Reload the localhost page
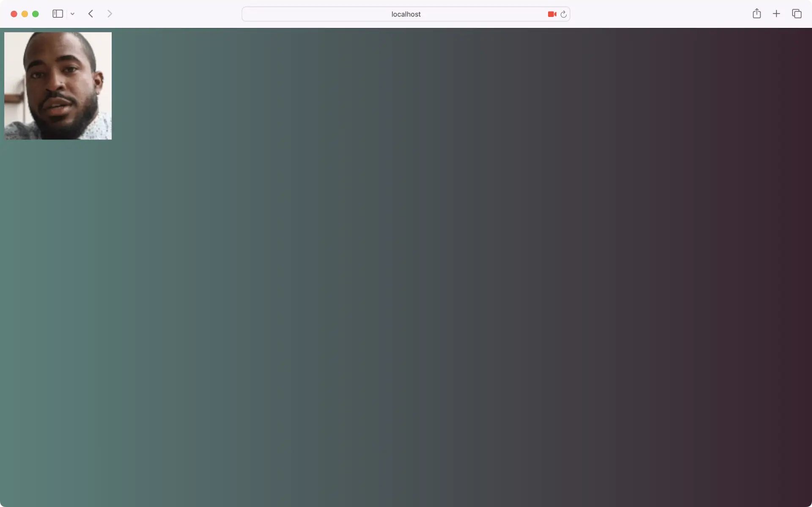The image size is (812, 507). (563, 14)
